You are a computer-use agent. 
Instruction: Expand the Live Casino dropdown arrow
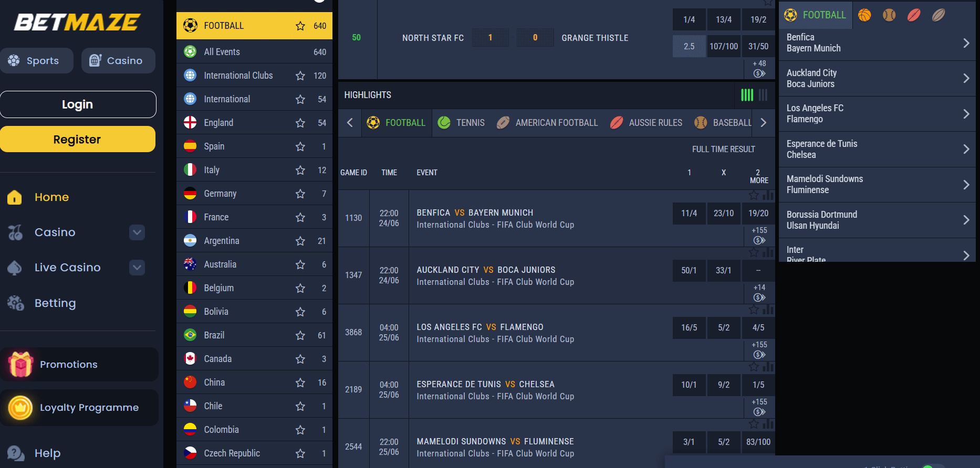point(137,268)
